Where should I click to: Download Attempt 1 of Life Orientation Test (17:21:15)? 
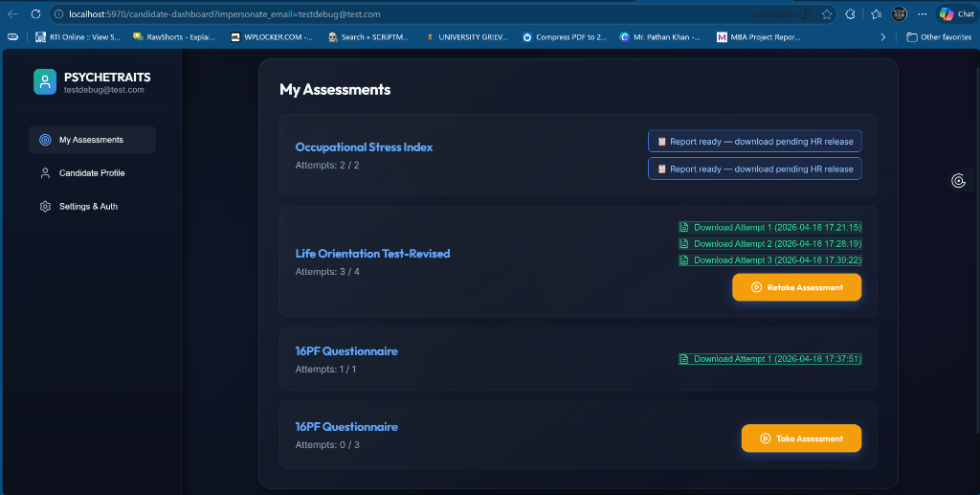pos(770,227)
